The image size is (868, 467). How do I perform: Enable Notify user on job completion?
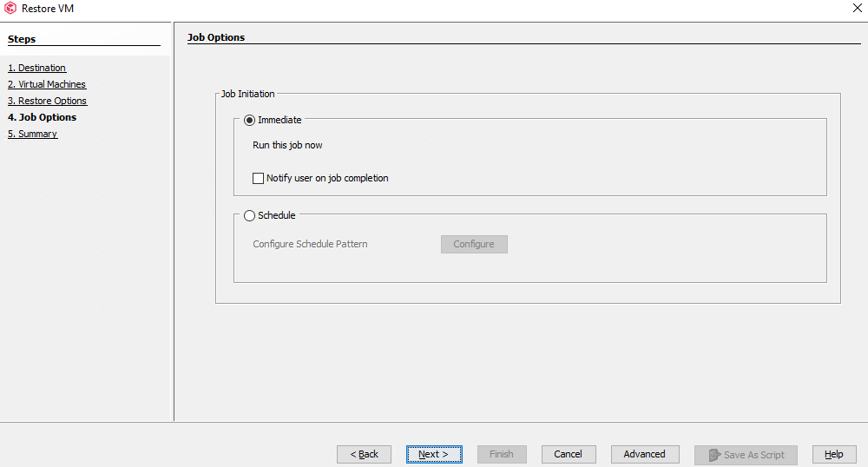pyautogui.click(x=258, y=179)
